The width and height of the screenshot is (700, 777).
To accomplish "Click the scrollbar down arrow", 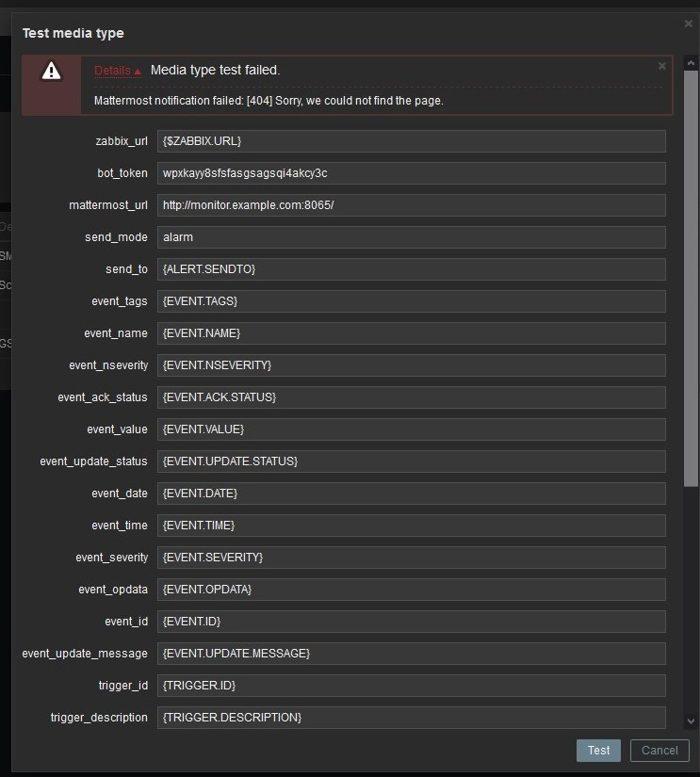I will coord(691,721).
